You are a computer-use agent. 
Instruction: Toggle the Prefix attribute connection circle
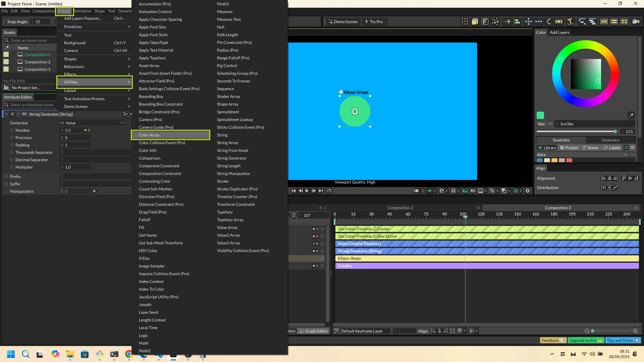click(x=6, y=176)
